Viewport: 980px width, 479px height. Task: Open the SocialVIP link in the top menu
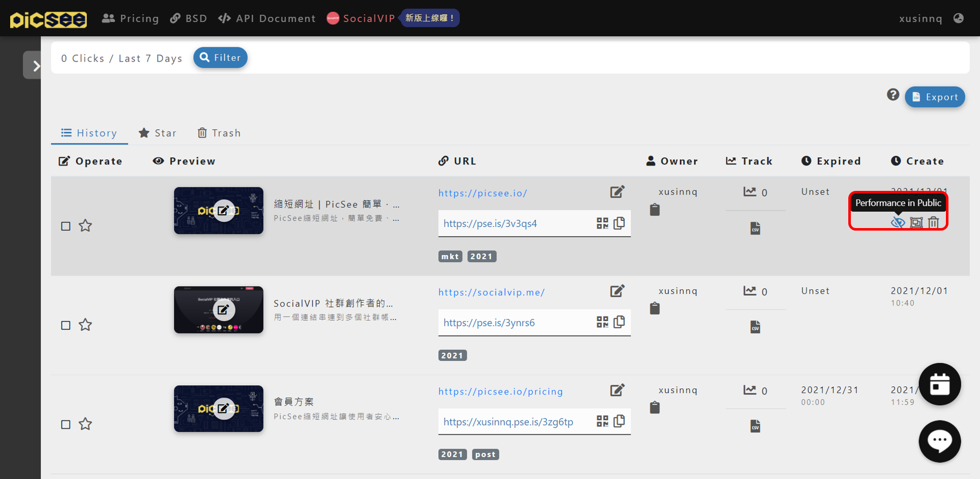point(361,18)
